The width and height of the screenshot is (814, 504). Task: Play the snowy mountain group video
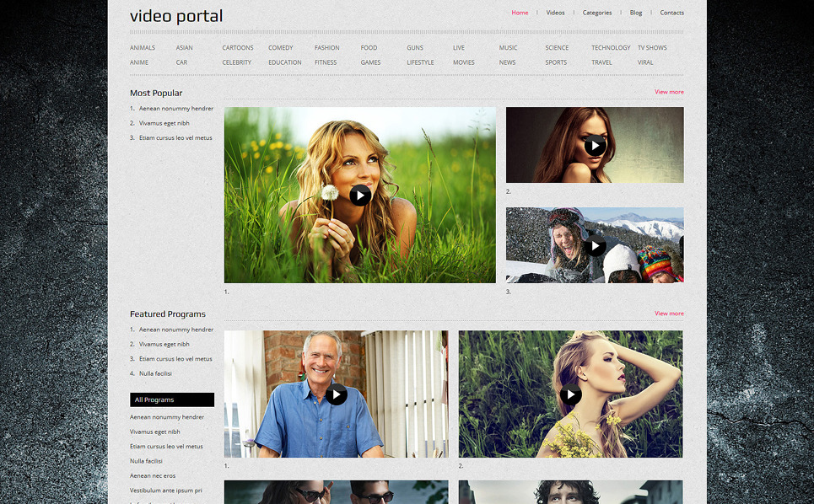click(594, 244)
